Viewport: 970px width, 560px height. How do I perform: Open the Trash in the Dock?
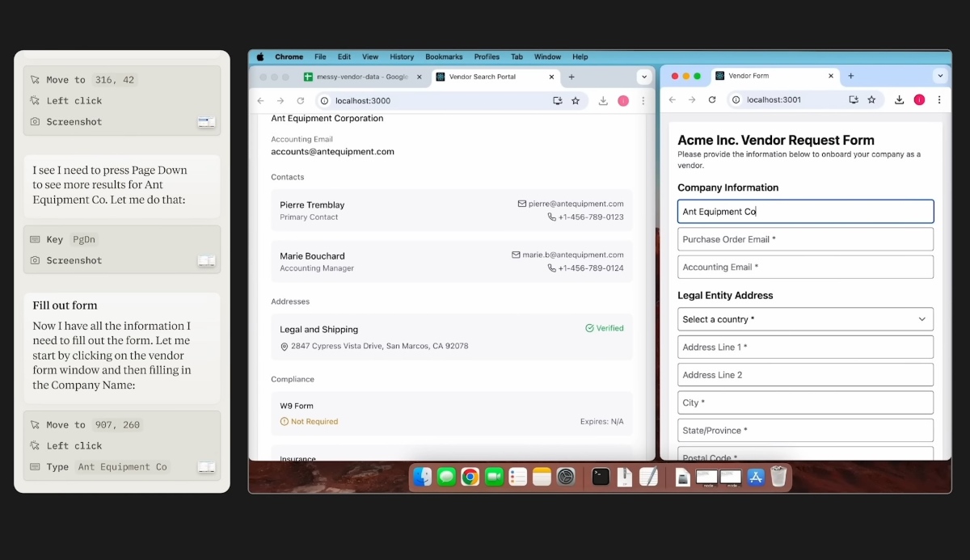tap(778, 477)
